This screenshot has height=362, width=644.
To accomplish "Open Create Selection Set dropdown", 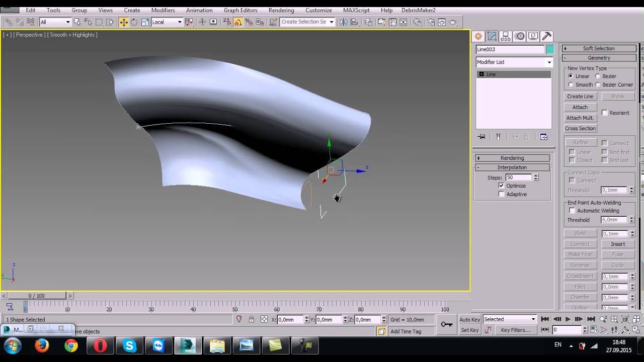I will point(307,22).
